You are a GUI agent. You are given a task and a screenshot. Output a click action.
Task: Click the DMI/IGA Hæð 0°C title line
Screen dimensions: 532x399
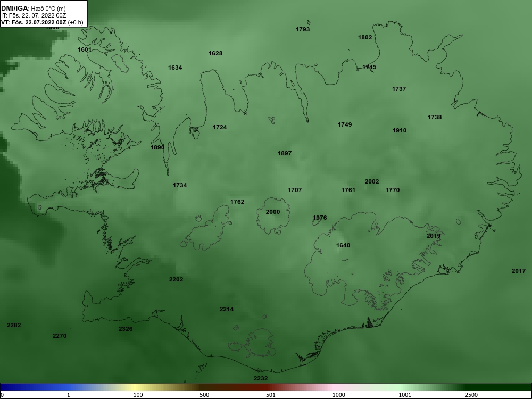pos(33,9)
